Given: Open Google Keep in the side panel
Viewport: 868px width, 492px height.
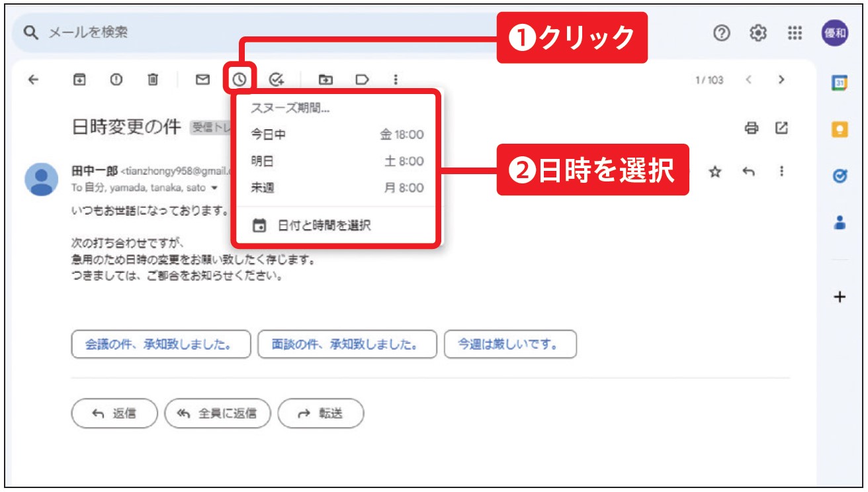Looking at the screenshot, I should click(x=839, y=130).
